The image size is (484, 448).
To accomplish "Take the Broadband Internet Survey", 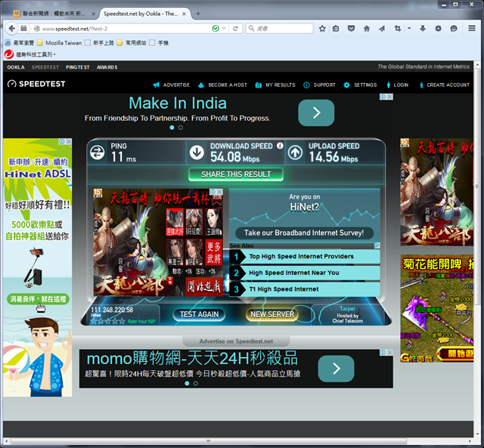I will pos(304,233).
